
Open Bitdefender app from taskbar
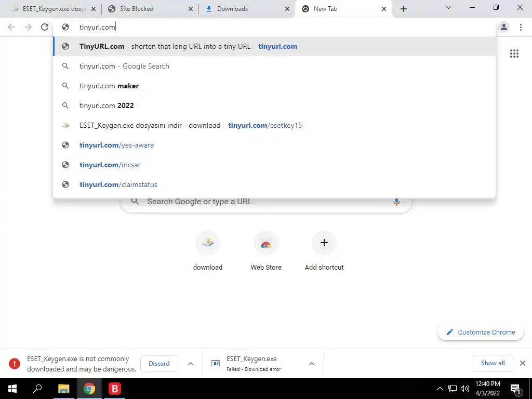pyautogui.click(x=115, y=389)
